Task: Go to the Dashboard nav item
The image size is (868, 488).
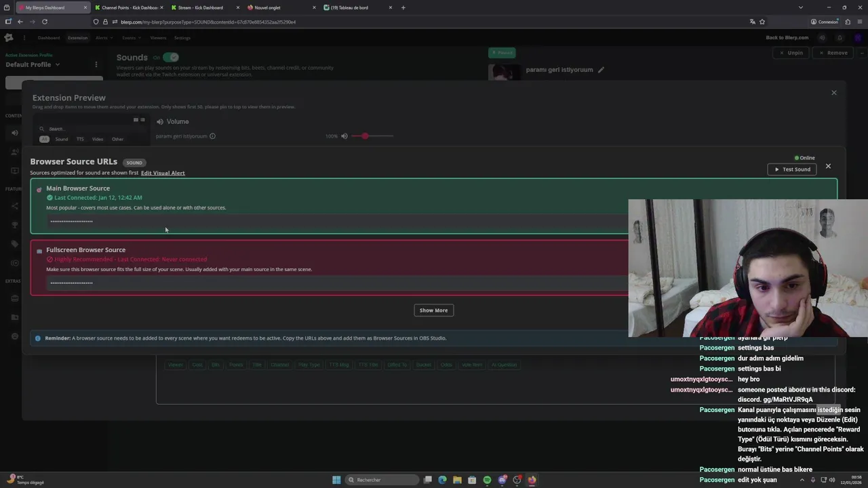Action: click(49, 38)
